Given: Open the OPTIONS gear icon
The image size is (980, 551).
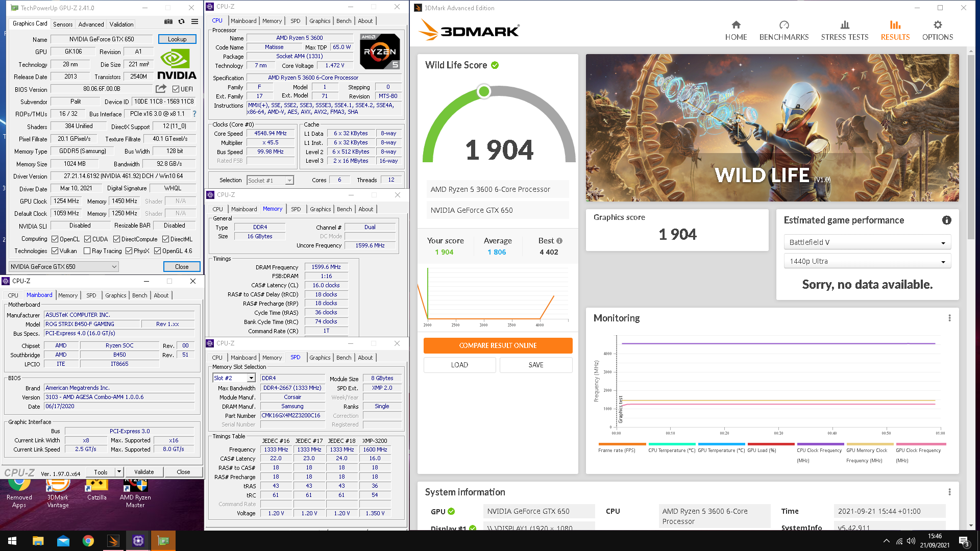Looking at the screenshot, I should click(938, 24).
